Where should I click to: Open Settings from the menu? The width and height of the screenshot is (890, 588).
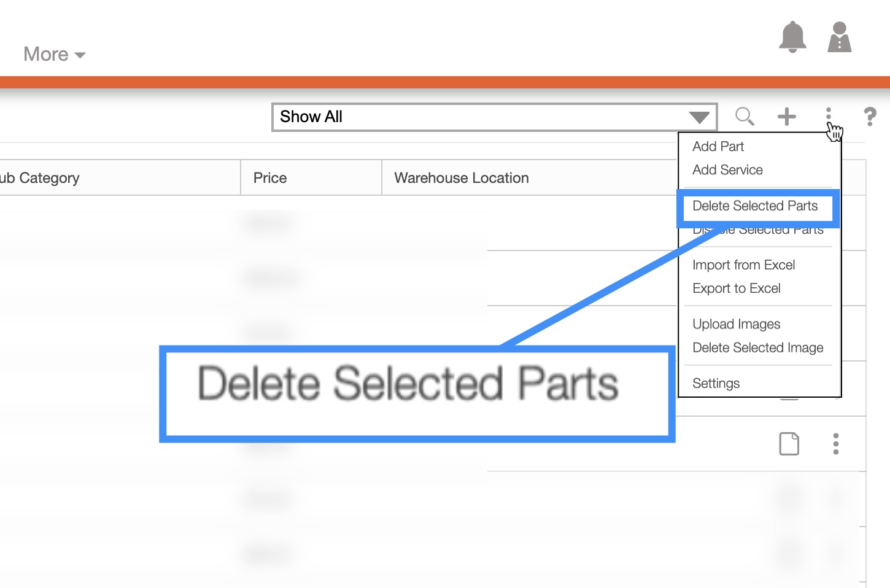(716, 384)
